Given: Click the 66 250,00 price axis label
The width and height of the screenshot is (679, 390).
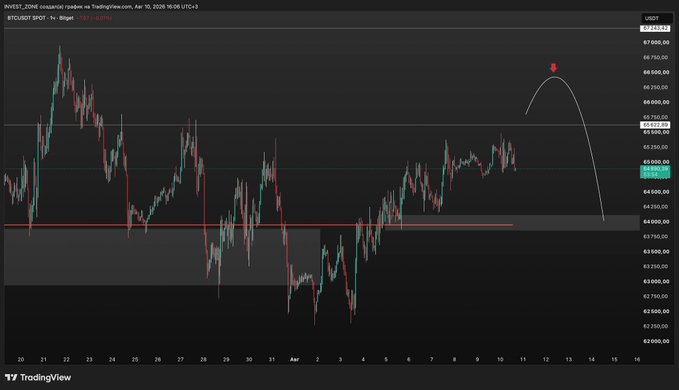Looking at the screenshot, I should click(x=656, y=87).
